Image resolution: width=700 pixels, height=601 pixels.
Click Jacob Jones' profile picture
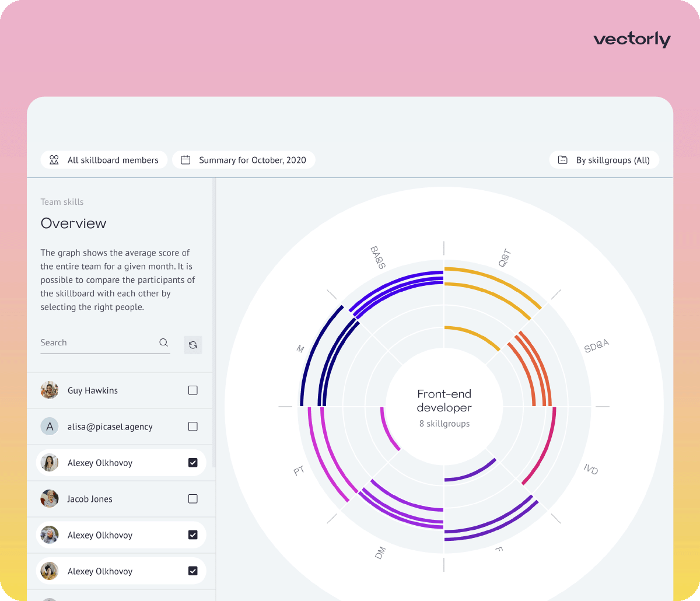[50, 499]
